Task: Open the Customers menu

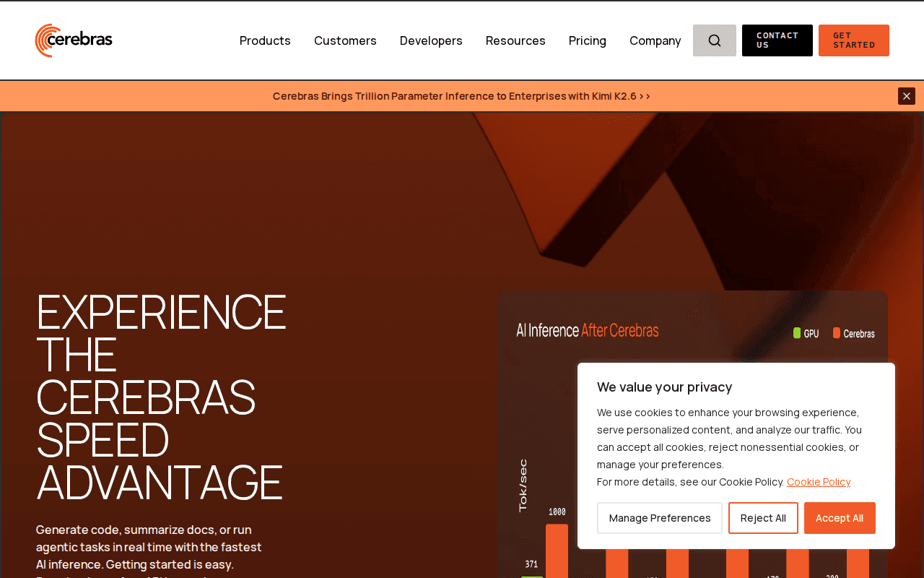Action: click(345, 40)
